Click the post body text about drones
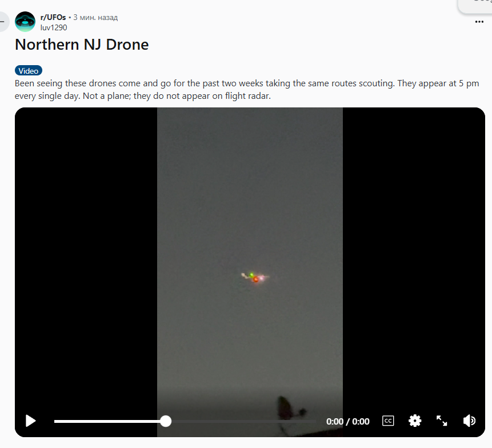Screen dimensions: 492x448 [x=247, y=89]
